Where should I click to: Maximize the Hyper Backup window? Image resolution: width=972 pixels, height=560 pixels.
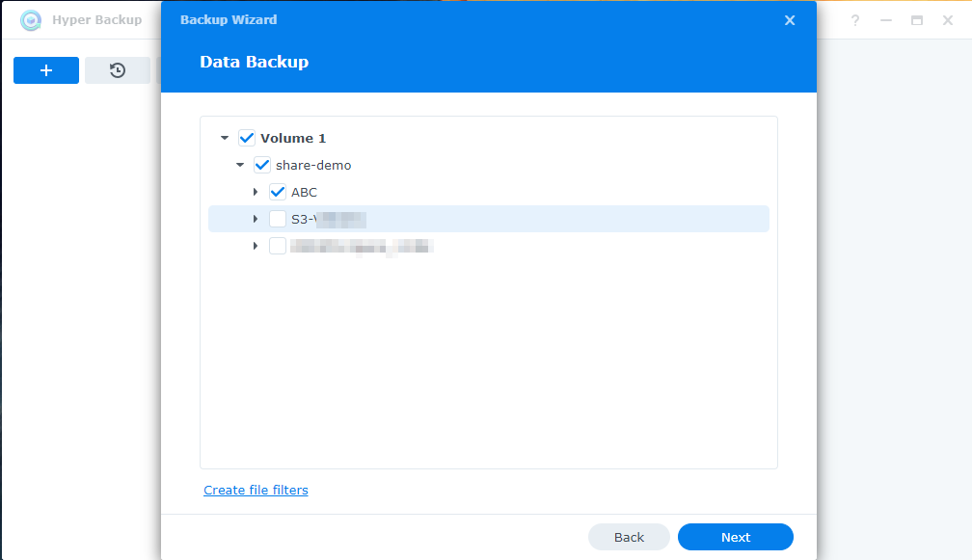917,20
